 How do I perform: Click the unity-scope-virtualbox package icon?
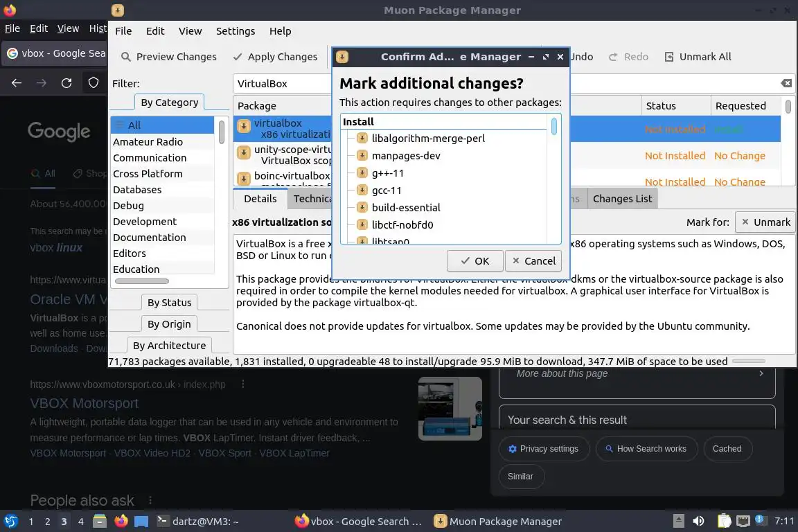[244, 152]
